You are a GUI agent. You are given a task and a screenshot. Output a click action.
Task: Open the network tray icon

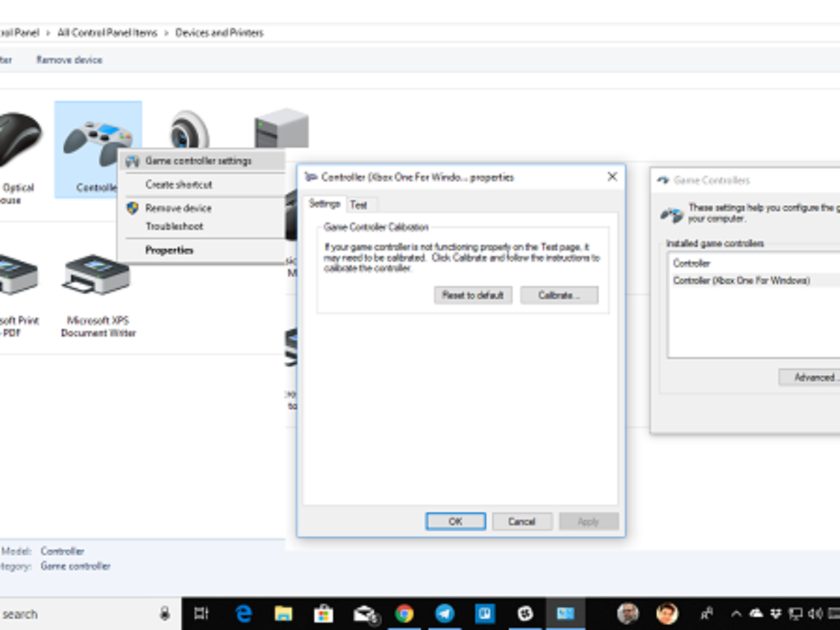tap(795, 614)
